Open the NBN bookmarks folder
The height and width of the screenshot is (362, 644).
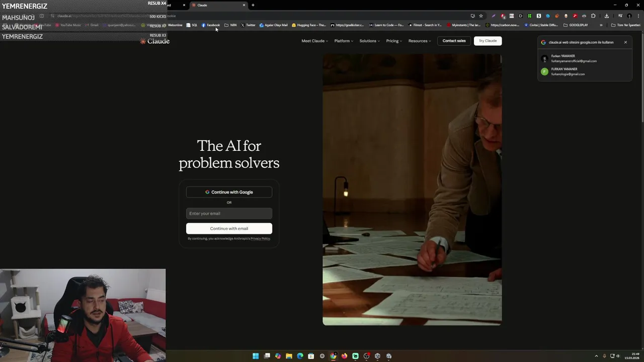[230, 25]
